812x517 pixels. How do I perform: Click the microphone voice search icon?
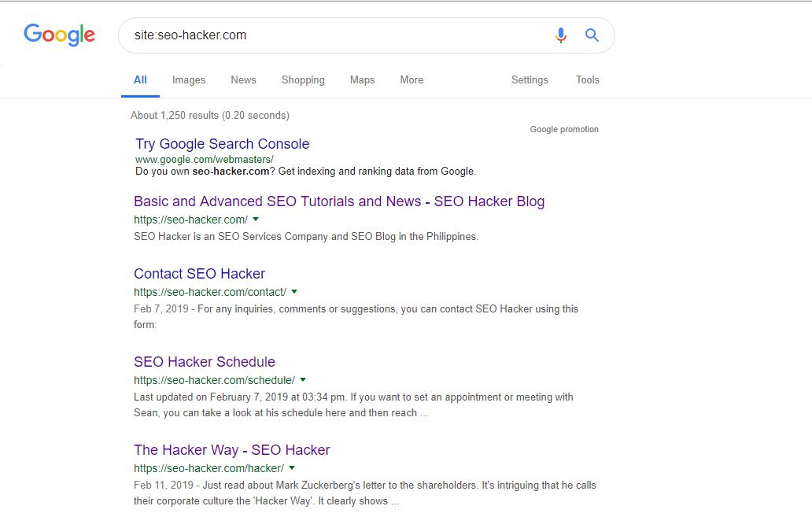tap(560, 35)
